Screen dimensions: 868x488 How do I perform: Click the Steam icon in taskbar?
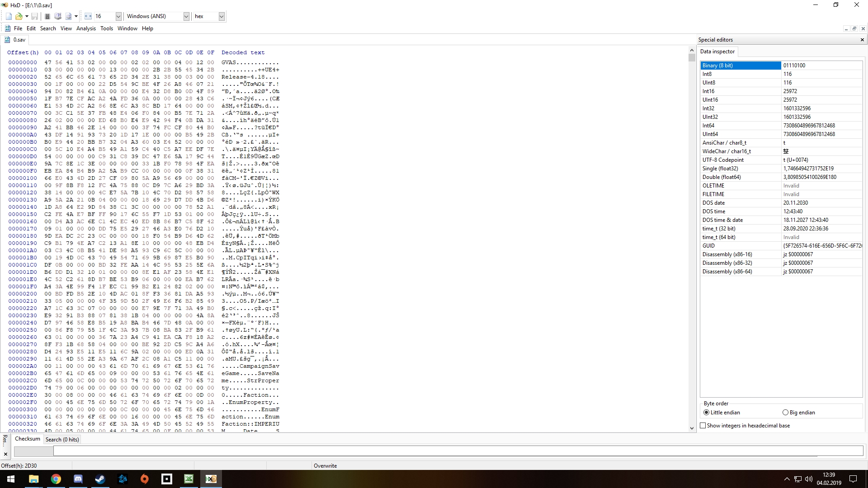(x=100, y=479)
